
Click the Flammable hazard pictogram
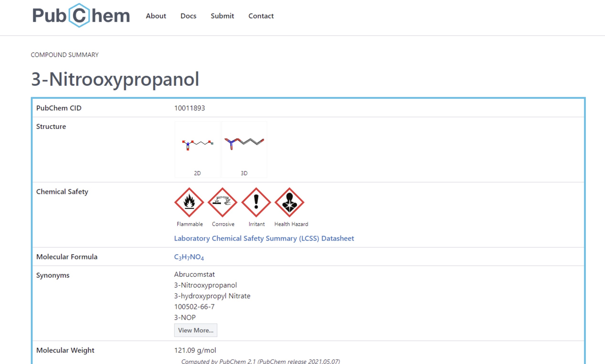(189, 202)
